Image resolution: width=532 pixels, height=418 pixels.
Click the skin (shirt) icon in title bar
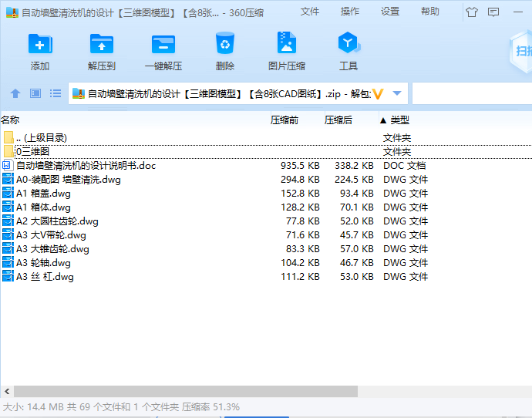(x=472, y=12)
